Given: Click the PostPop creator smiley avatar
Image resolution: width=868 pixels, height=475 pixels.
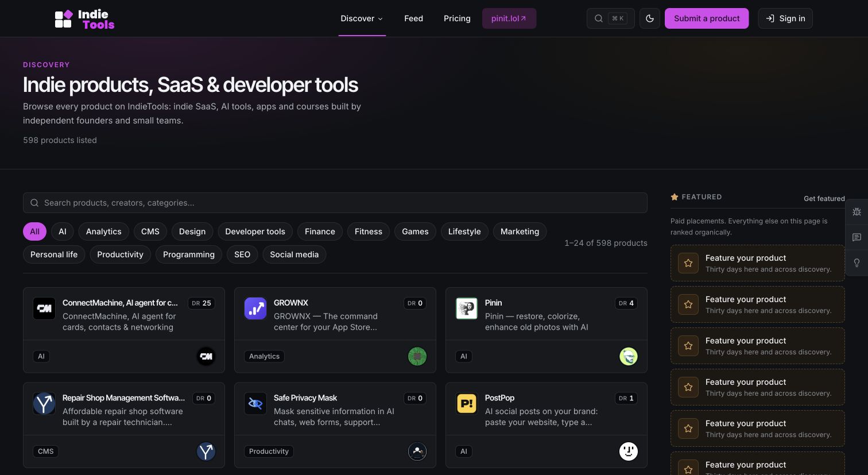Looking at the screenshot, I should pyautogui.click(x=629, y=451).
